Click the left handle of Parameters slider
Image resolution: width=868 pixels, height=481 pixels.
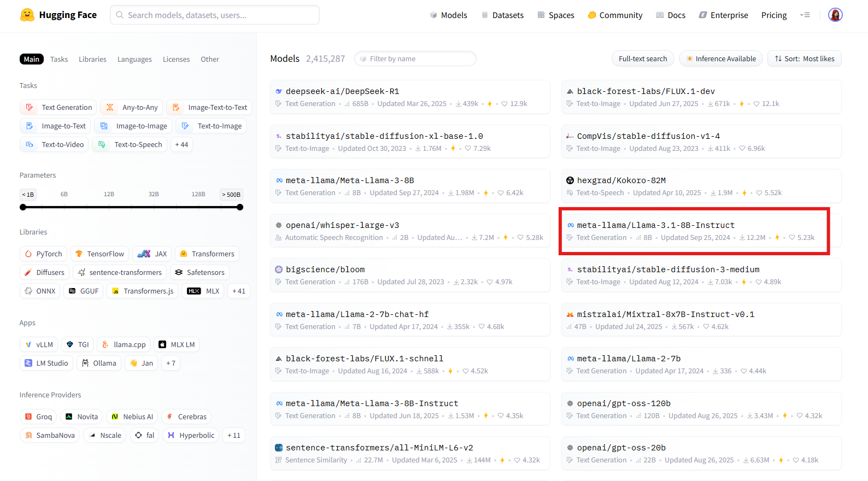click(x=23, y=207)
